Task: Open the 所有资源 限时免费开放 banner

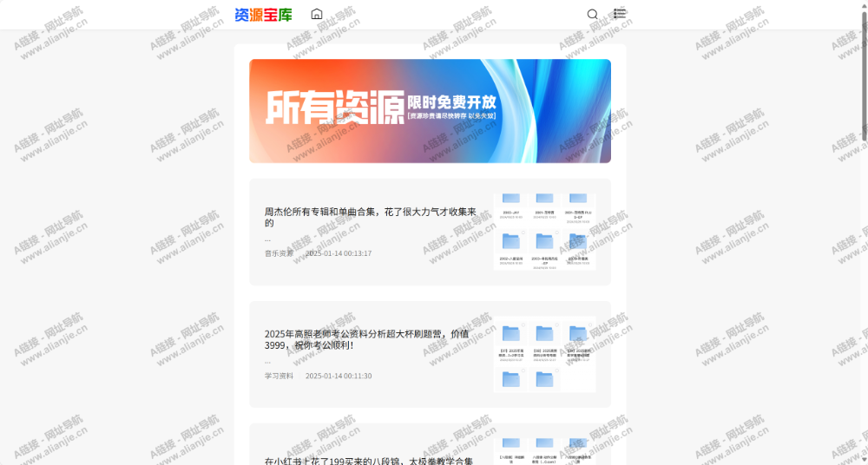Action: click(x=431, y=111)
